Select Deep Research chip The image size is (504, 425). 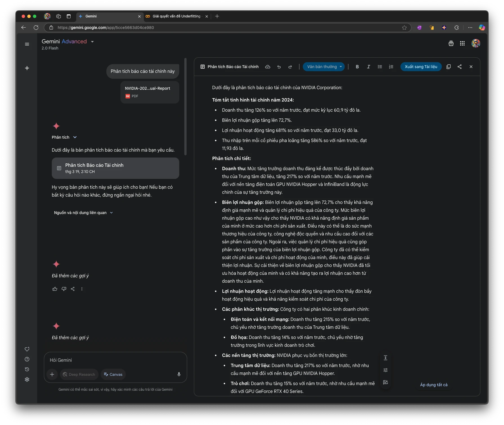(79, 374)
